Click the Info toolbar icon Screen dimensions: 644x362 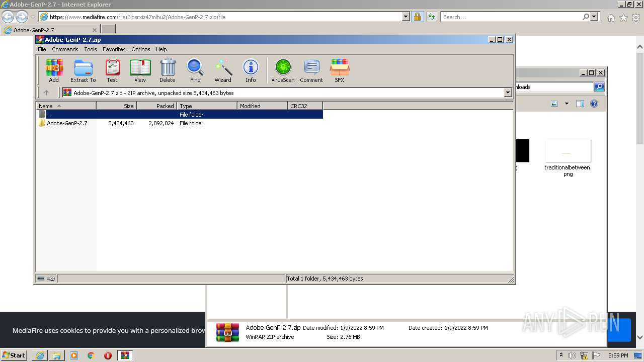(251, 70)
